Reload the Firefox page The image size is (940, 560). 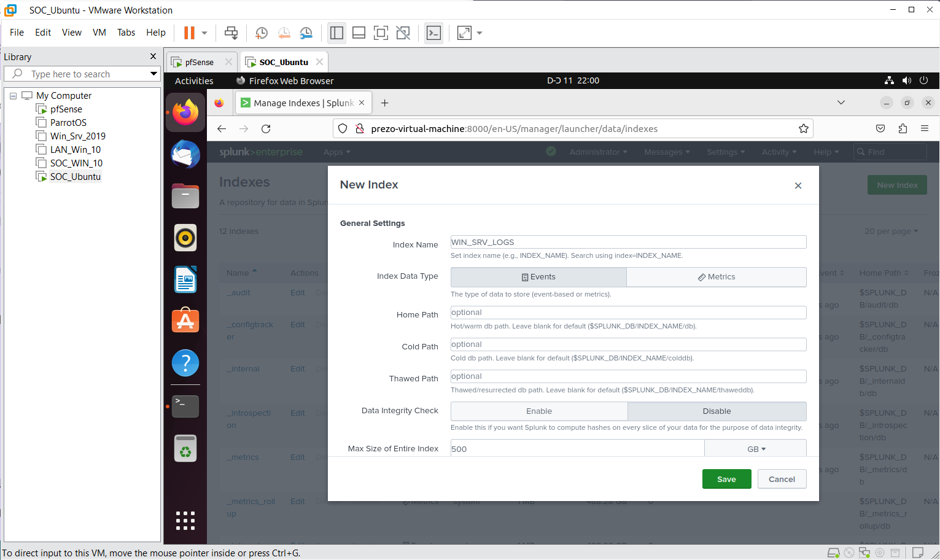click(x=266, y=129)
